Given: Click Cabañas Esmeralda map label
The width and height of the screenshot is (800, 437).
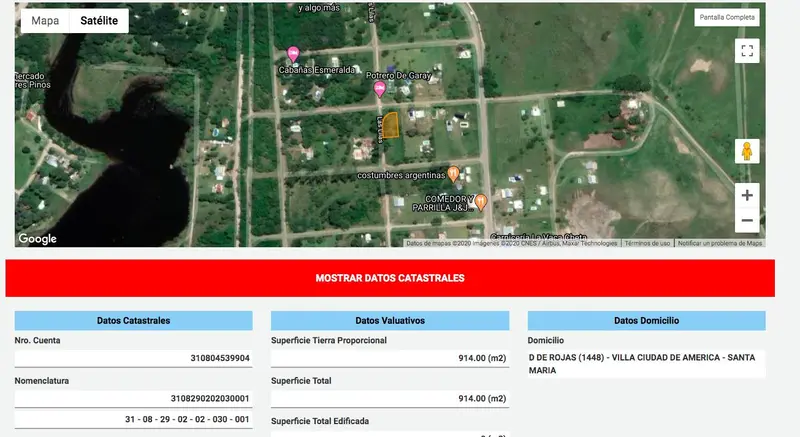Looking at the screenshot, I should point(317,70).
